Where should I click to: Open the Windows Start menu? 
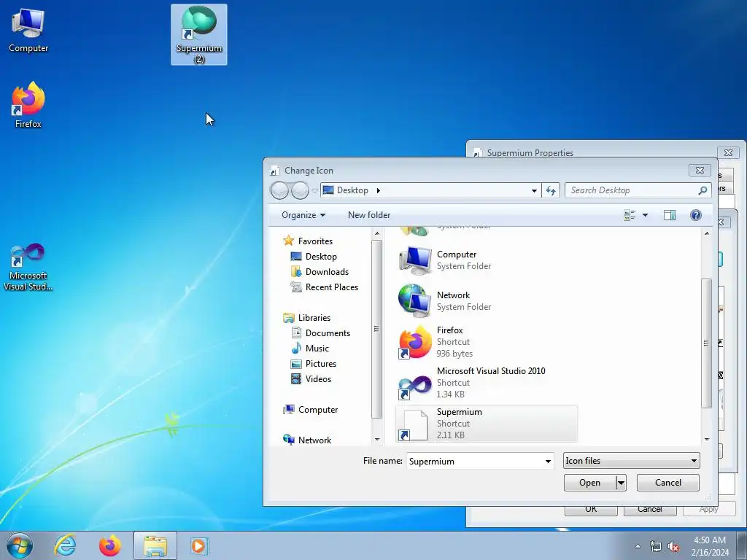pyautogui.click(x=20, y=545)
